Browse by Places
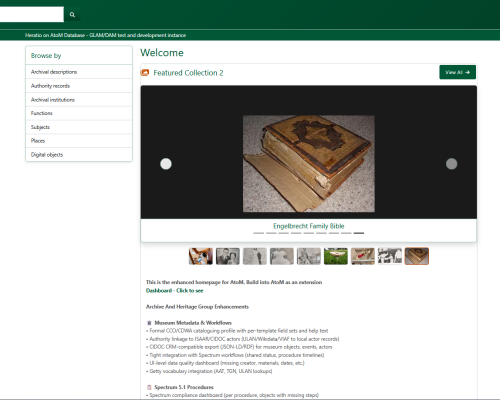Viewport: 500px width, 400px height. point(79,141)
